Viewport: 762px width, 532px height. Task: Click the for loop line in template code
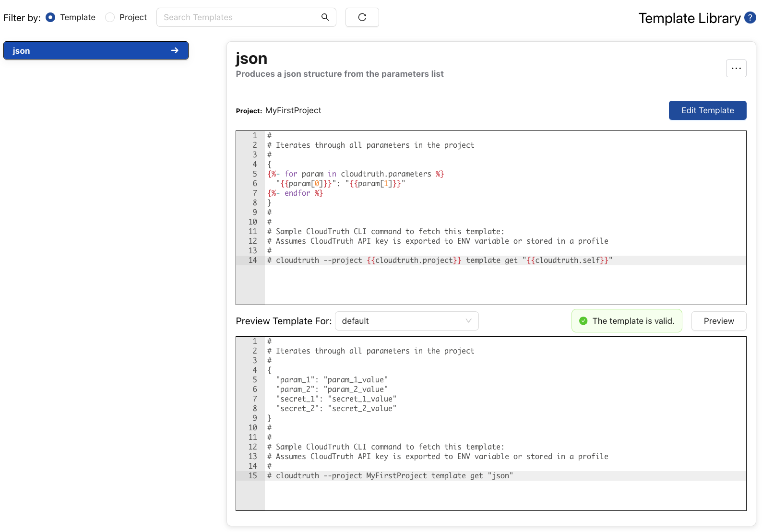356,174
